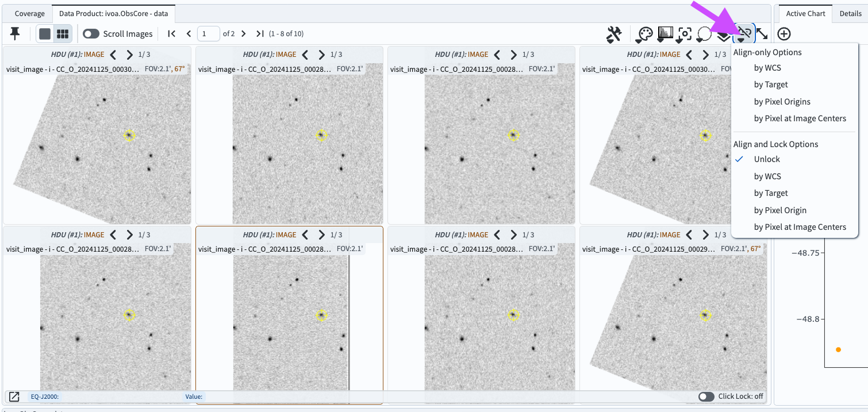The height and width of the screenshot is (412, 868).
Task: Toggle the Scroll Images switch
Action: [91, 33]
